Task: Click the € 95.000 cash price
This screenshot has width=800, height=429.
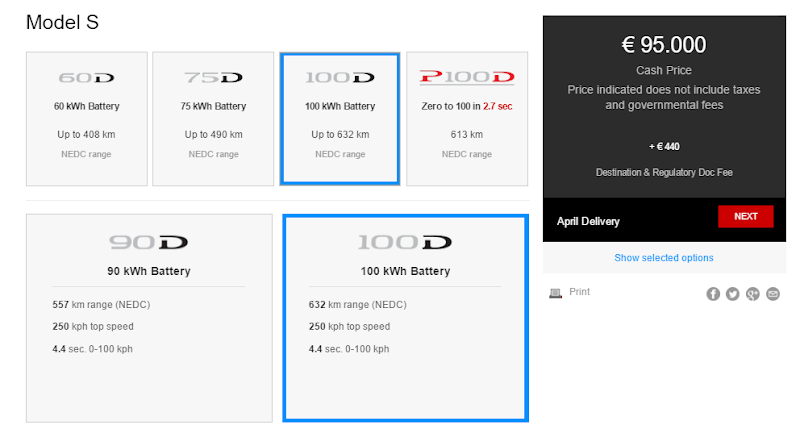Action: pyautogui.click(x=664, y=45)
